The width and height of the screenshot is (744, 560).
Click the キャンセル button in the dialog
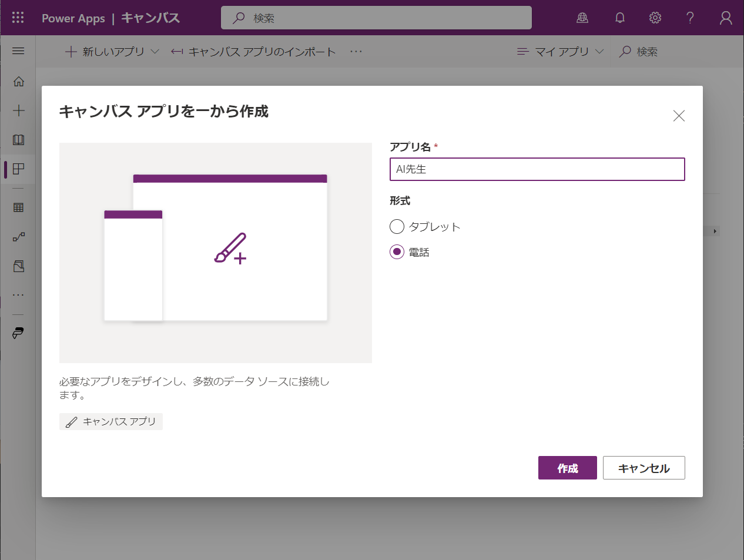click(x=644, y=468)
